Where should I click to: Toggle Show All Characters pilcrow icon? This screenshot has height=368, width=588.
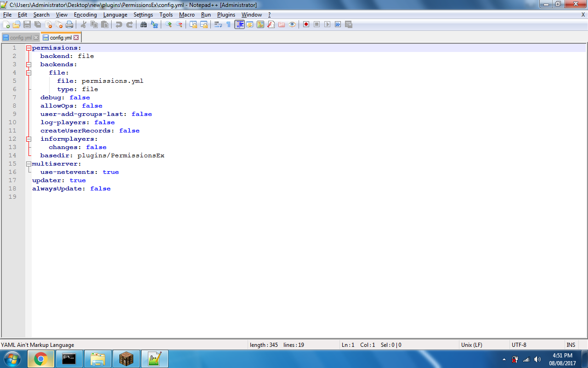[228, 24]
